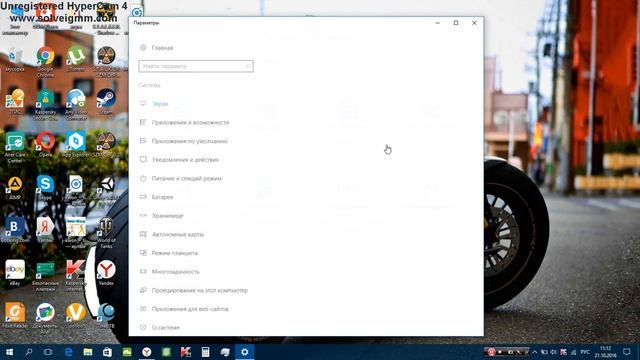Image resolution: width=640 pixels, height=360 pixels.
Task: Launch Microsoft Edge from the taskbar
Action: point(68,352)
